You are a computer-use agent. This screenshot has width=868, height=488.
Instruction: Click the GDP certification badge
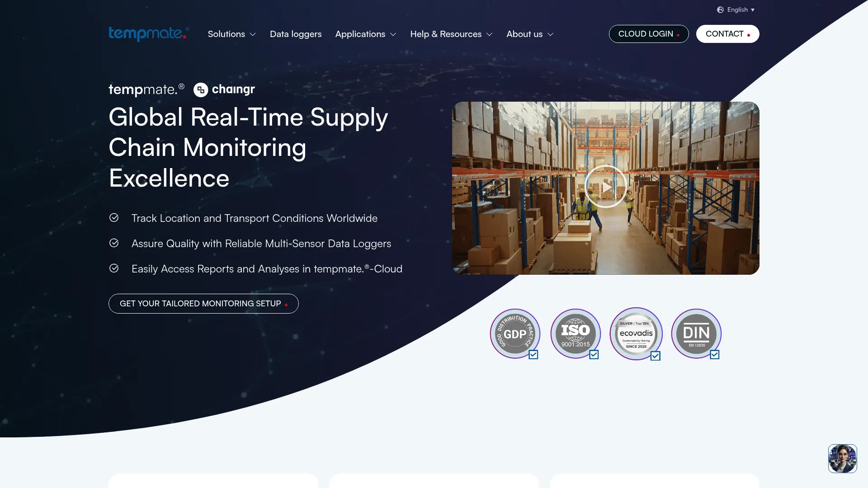515,333
